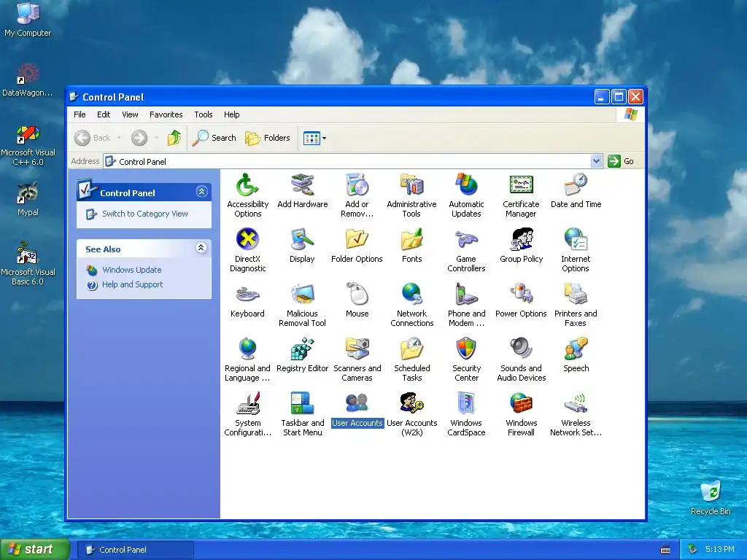Screen dimensions: 747x560
Task: Open the Add Hardware wizard icon
Action: tap(303, 185)
